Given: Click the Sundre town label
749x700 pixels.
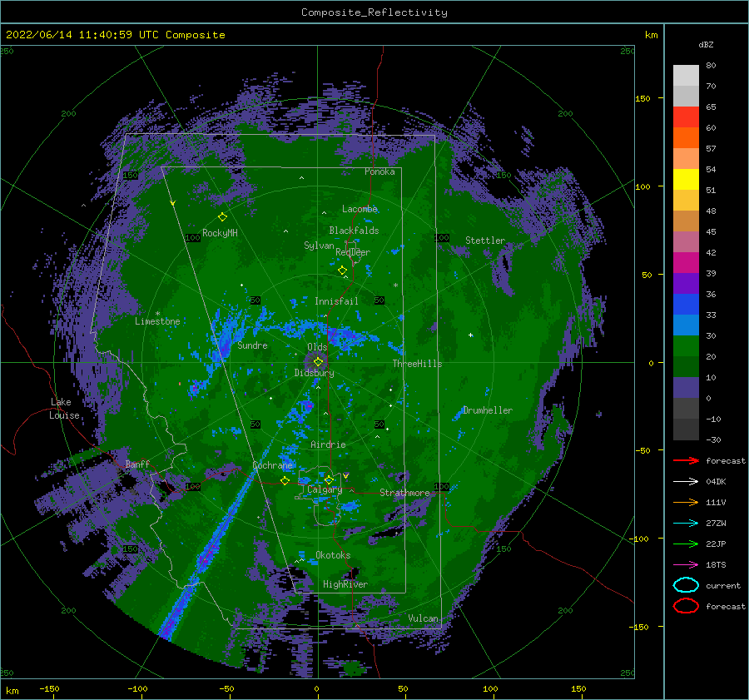Looking at the screenshot, I should 253,345.
